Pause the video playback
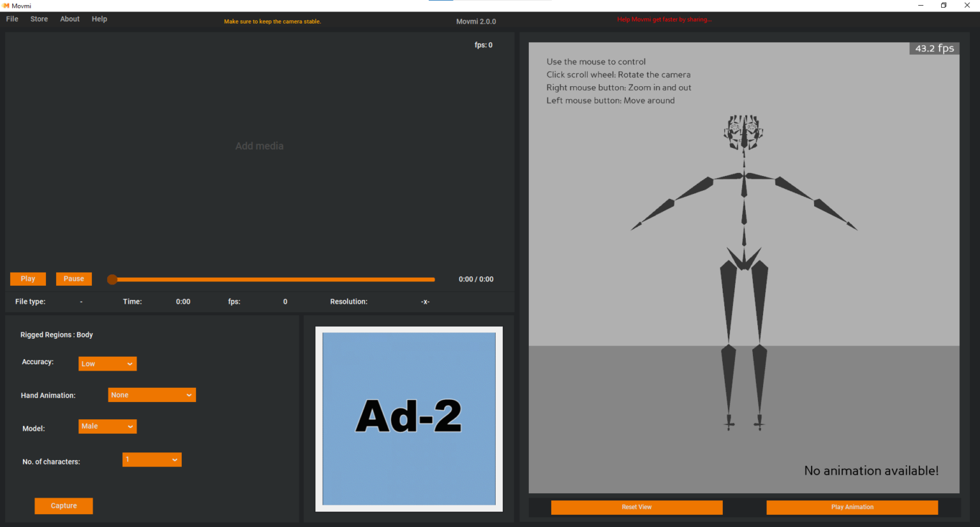This screenshot has width=980, height=527. pos(73,279)
